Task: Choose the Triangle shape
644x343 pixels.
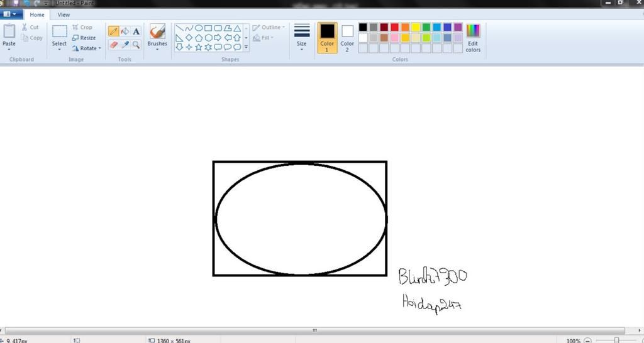Action: pyautogui.click(x=237, y=28)
